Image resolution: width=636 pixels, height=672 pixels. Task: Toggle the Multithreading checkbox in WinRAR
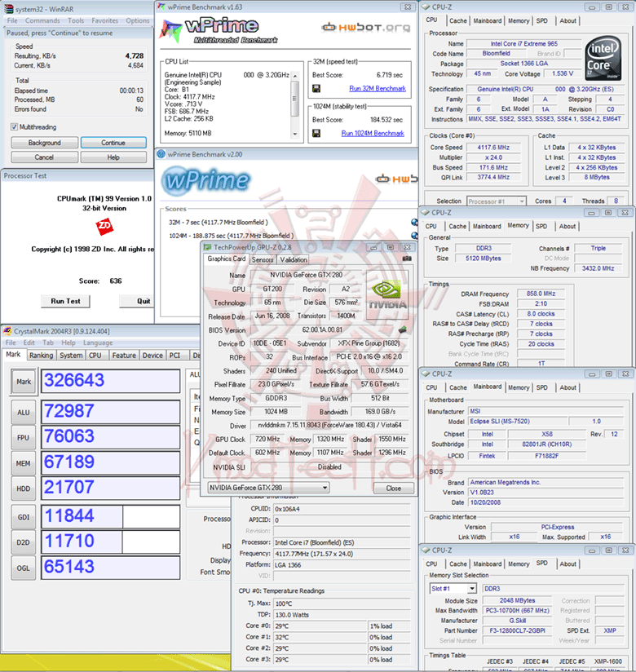tap(14, 127)
